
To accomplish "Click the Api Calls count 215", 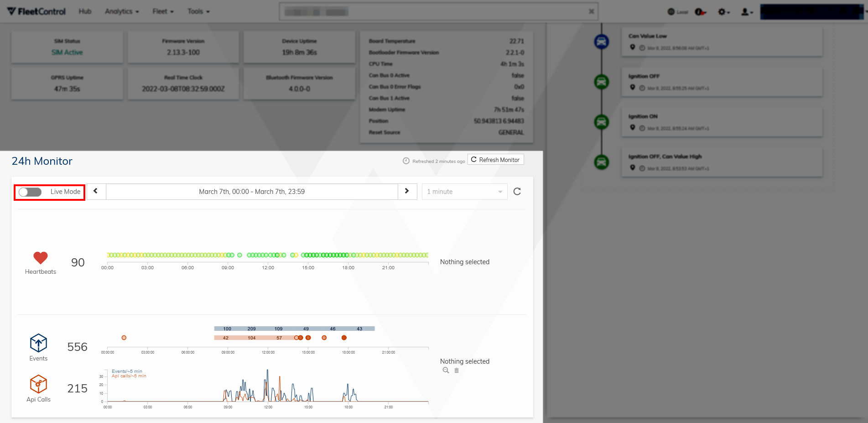I will [x=77, y=388].
